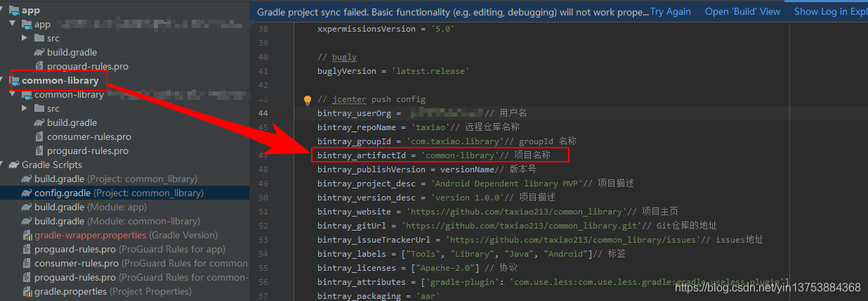Click the bintray_userOrg line
868x301 pixels.
[421, 113]
